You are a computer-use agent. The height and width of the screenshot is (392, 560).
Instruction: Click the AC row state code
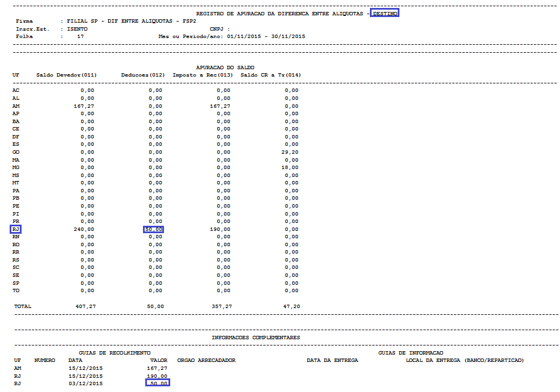[16, 91]
